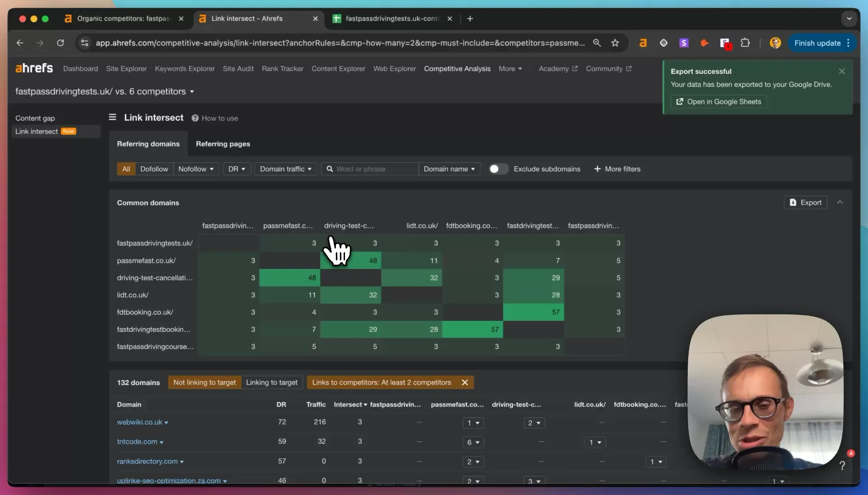Screen dimensions: 868x495
Task: Open the sidebar hamburger menu icon
Action: [112, 117]
